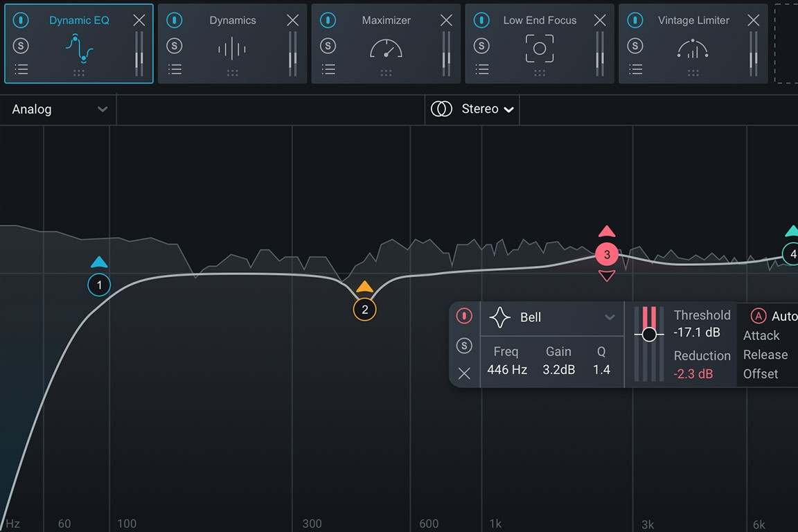Solo the Dynamic EQ module
Screen dimensions: 798x532
click(x=21, y=46)
